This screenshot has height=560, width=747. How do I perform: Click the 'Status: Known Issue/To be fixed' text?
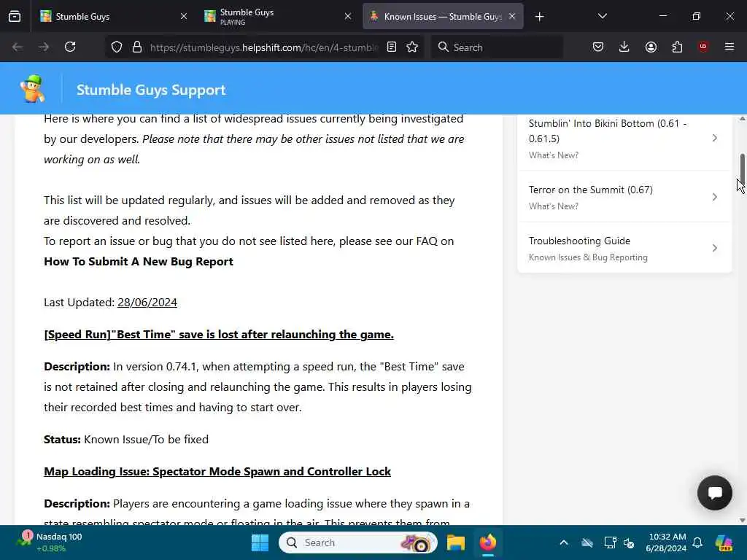click(126, 439)
